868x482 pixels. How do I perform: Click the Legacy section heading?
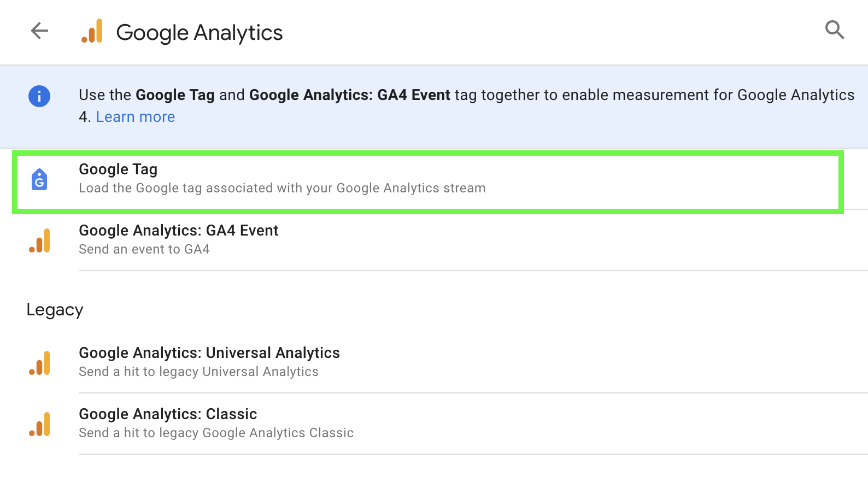point(55,309)
